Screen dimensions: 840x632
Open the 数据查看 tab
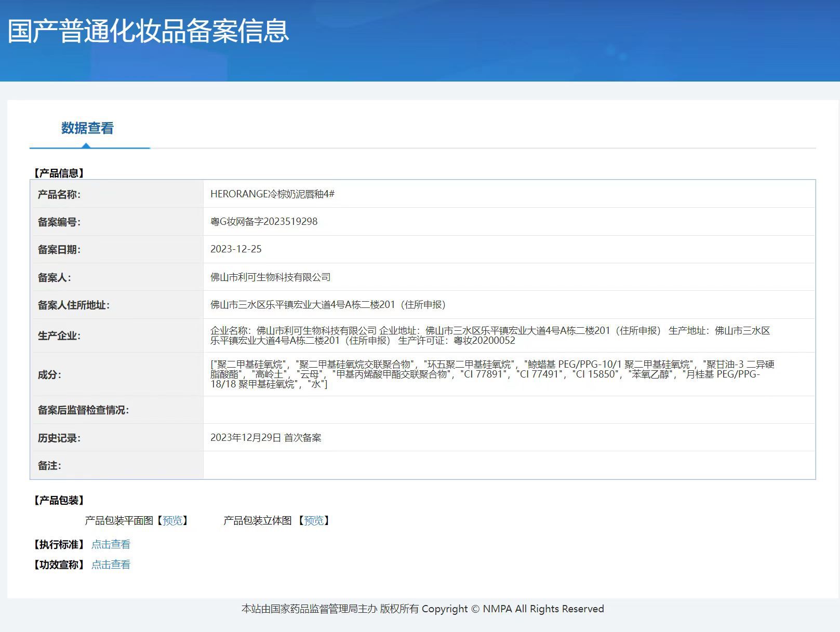(87, 128)
